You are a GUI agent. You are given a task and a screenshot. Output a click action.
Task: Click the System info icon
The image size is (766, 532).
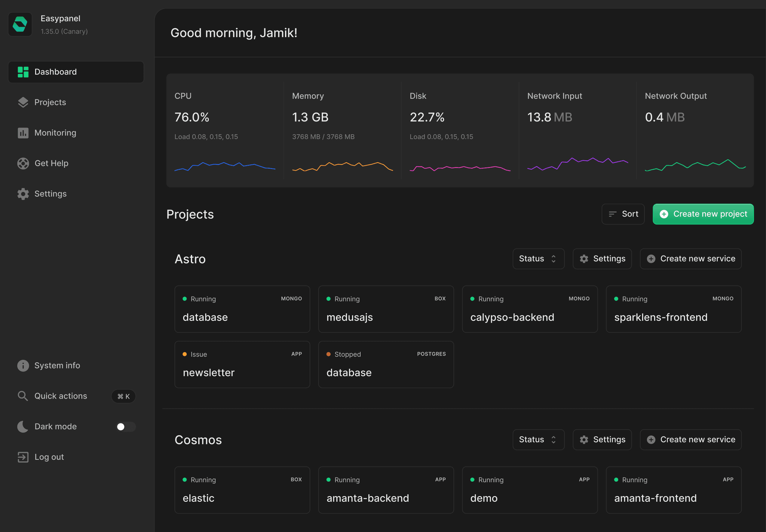(x=23, y=366)
